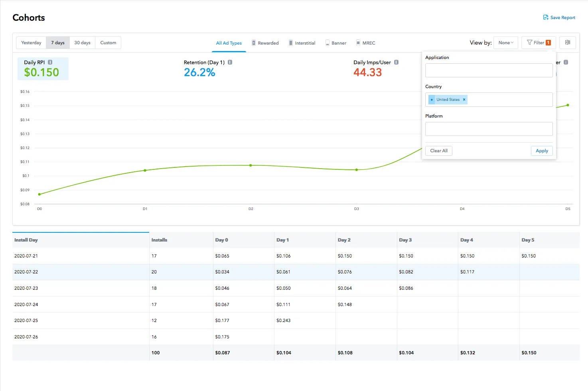Click the MREC ad type icon
The image size is (588, 391).
358,43
